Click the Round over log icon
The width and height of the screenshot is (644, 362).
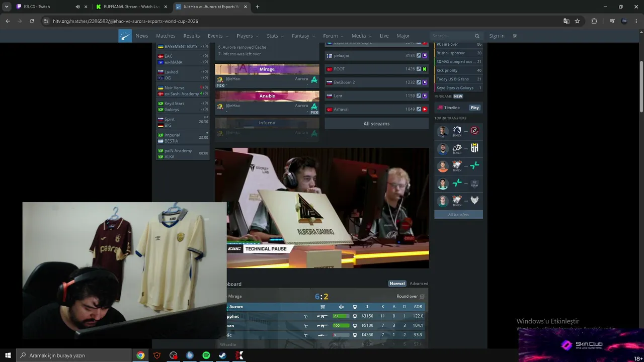(422, 297)
